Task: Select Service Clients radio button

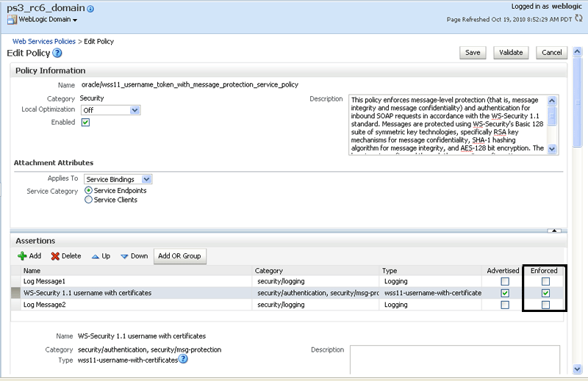Action: 88,200
